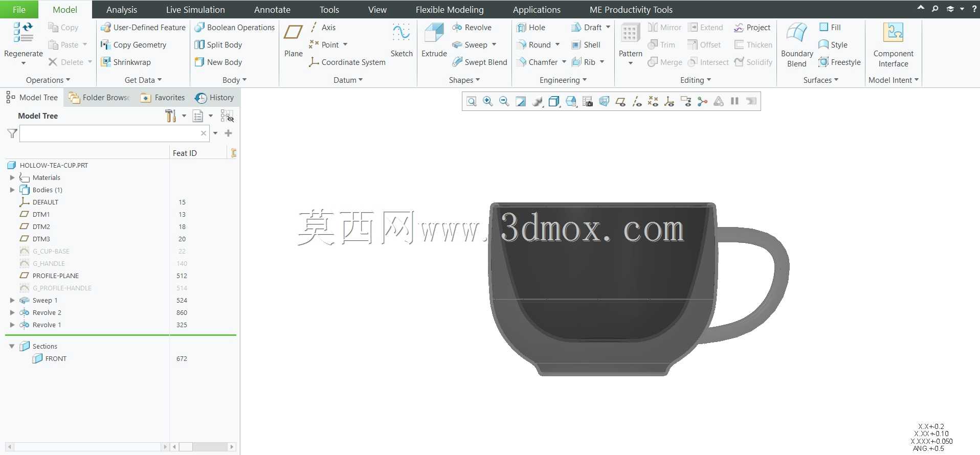
Task: Open the Round dropdown arrow
Action: [x=558, y=45]
